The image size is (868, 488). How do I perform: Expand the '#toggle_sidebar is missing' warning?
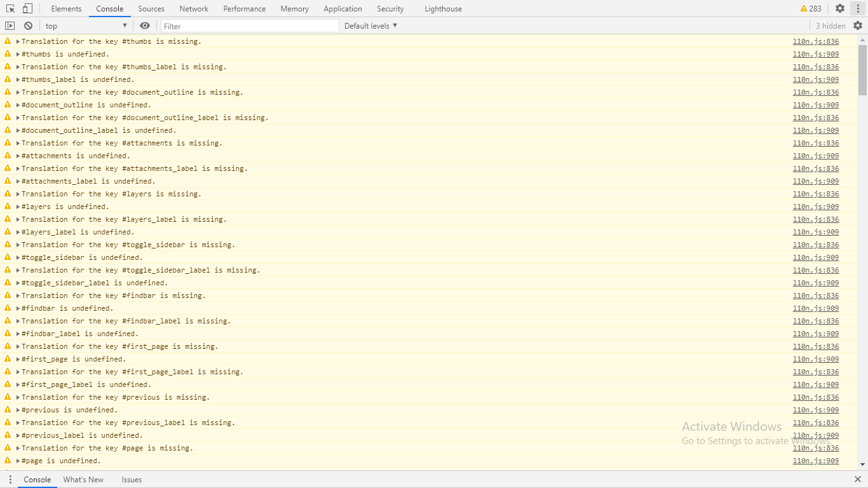point(18,245)
